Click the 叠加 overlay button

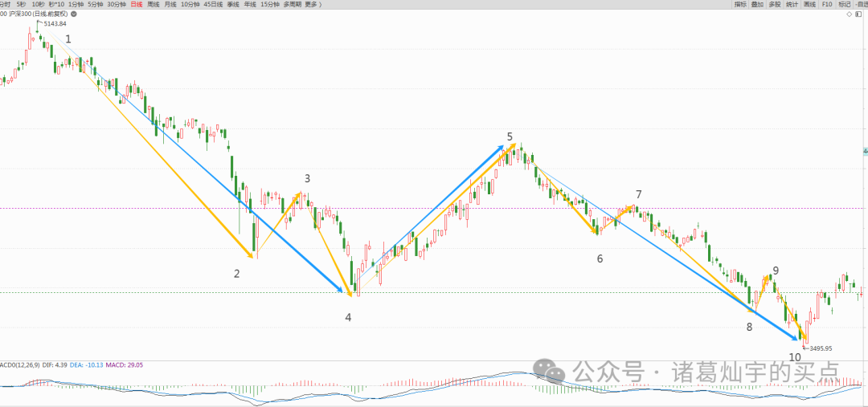pyautogui.click(x=757, y=5)
